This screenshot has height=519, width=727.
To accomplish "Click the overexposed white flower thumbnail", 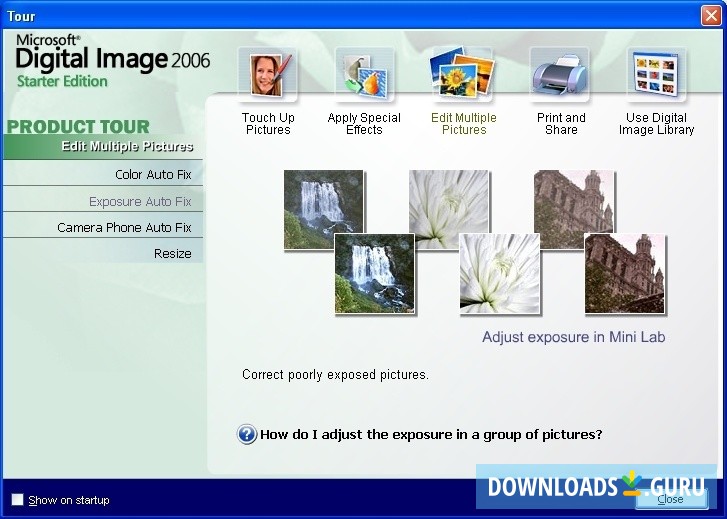I will tap(448, 202).
